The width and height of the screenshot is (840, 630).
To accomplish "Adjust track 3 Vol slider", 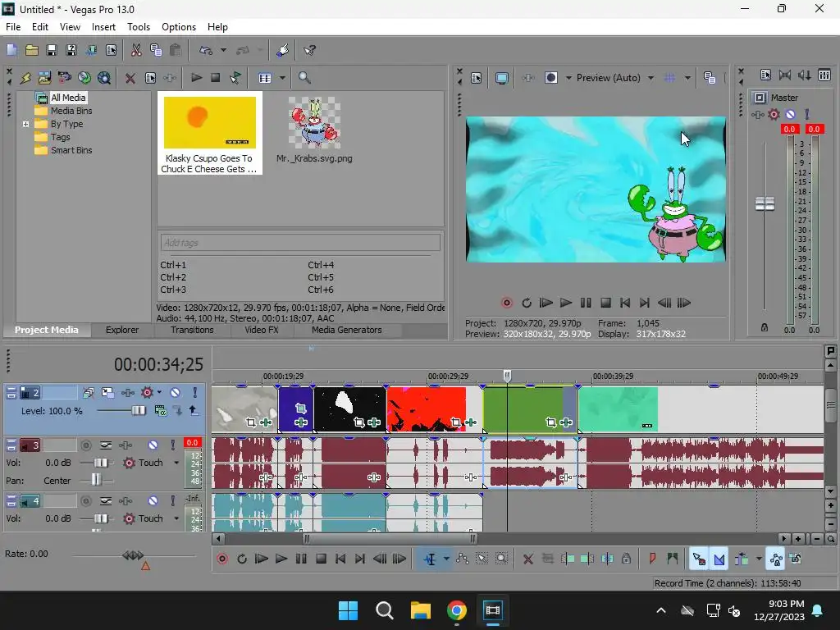I will 101,463.
